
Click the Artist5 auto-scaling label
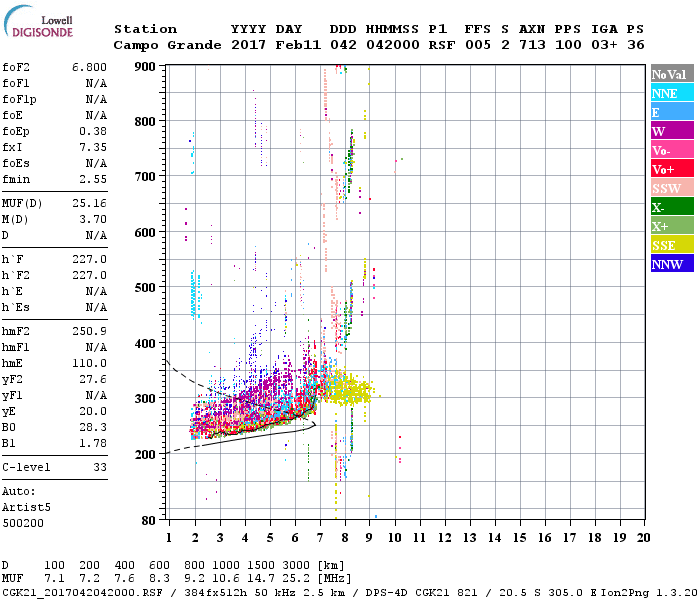26,507
